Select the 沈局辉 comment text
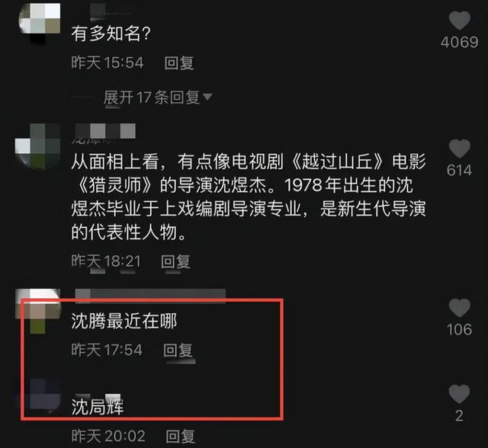488x448 pixels. [98, 407]
